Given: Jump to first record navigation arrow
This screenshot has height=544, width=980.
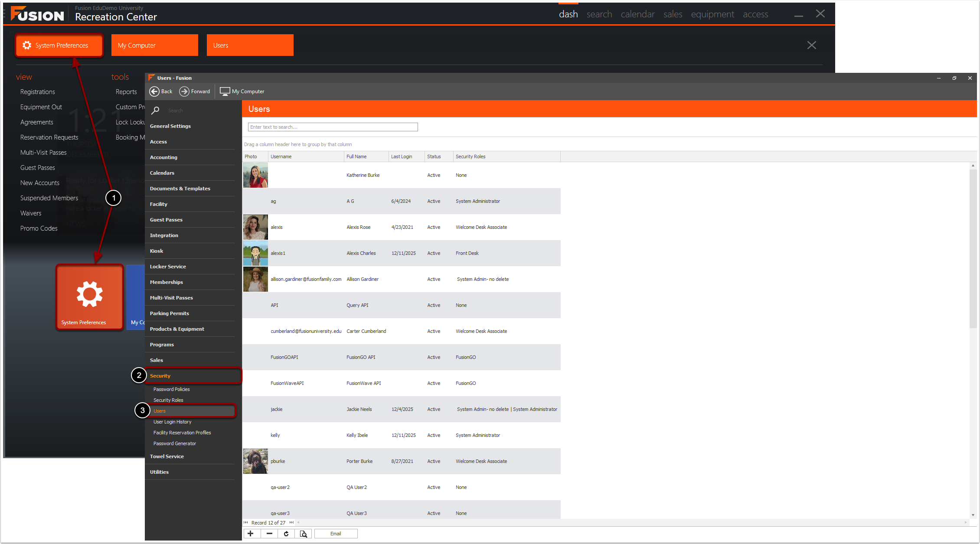Looking at the screenshot, I should click(246, 523).
